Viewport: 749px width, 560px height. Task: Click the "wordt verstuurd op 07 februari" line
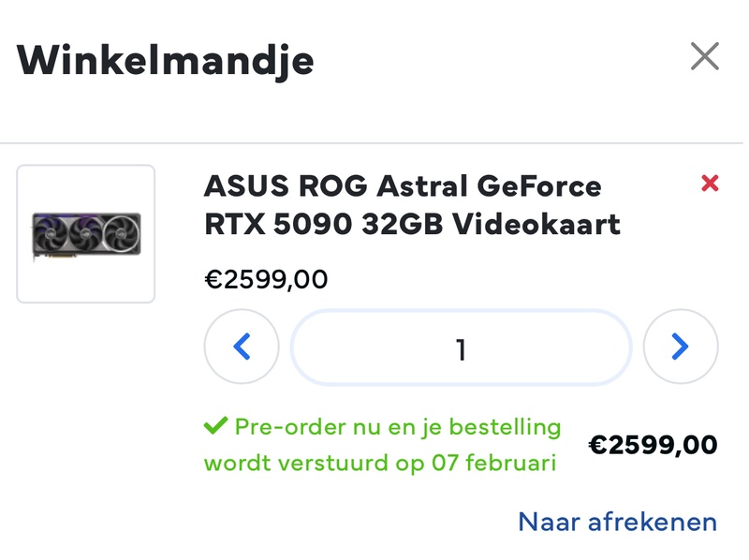coord(380,463)
